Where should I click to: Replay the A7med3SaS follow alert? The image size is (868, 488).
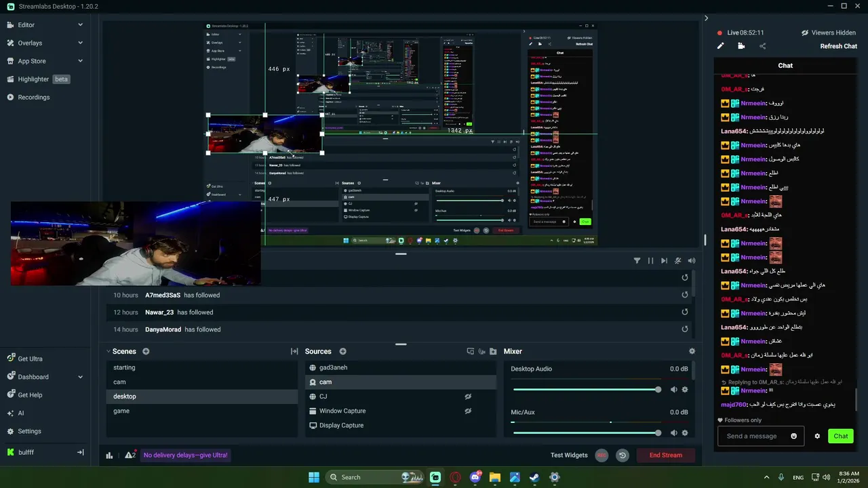point(684,295)
